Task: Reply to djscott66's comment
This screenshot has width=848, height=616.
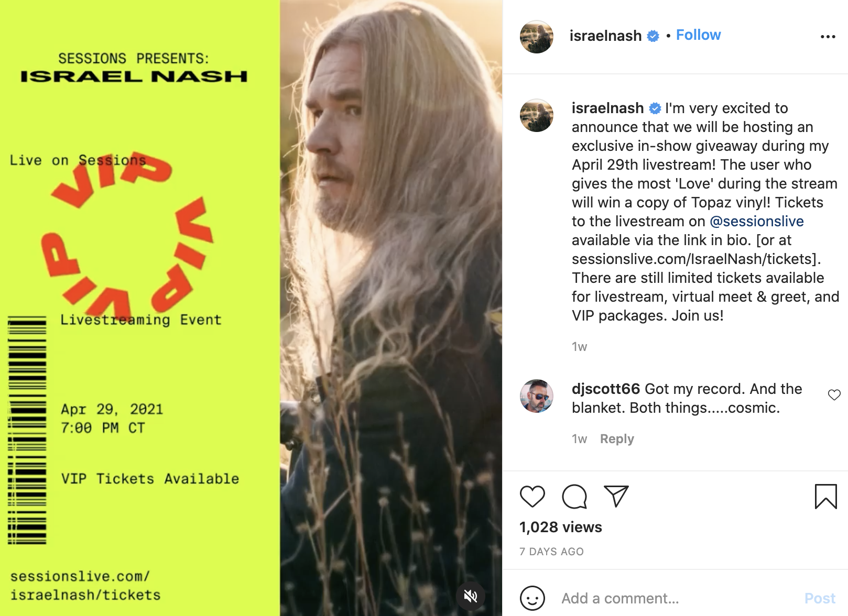Action: click(617, 439)
